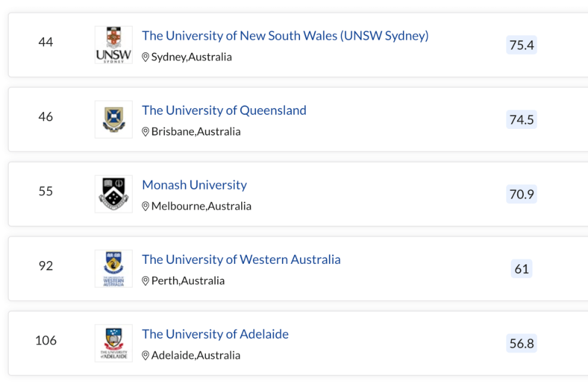Click the 74.5 score badge

pos(521,120)
